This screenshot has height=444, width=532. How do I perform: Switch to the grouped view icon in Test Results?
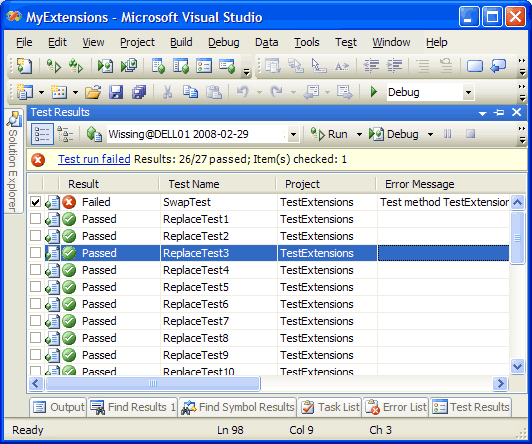(x=65, y=134)
